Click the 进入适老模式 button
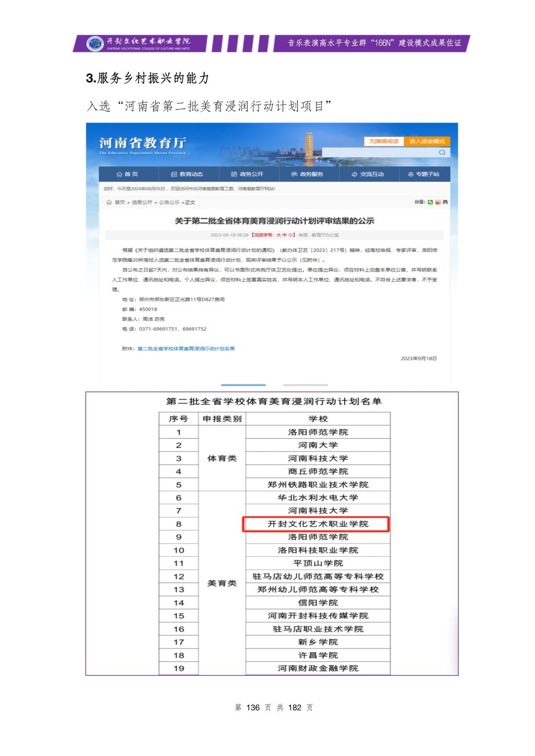535x756 pixels. coord(427,141)
